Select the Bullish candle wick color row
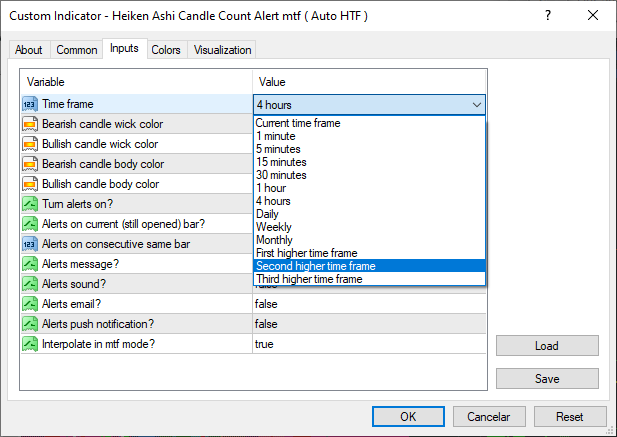The height and width of the screenshot is (437, 617). pos(100,144)
